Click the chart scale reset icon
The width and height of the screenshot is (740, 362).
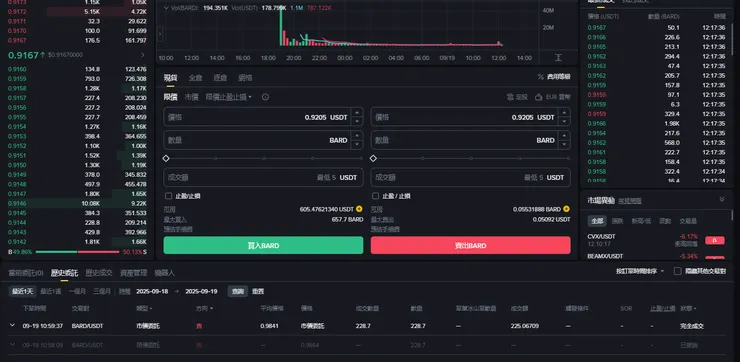[558, 58]
